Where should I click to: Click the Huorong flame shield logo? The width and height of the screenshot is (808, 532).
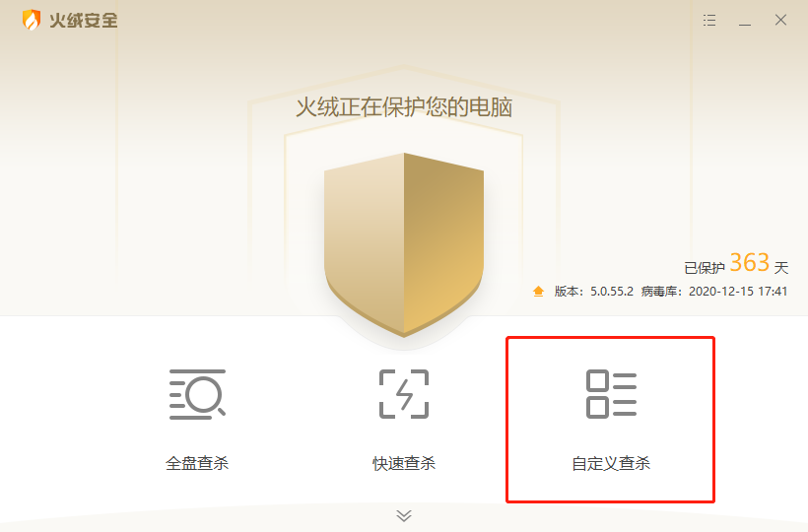tap(32, 20)
